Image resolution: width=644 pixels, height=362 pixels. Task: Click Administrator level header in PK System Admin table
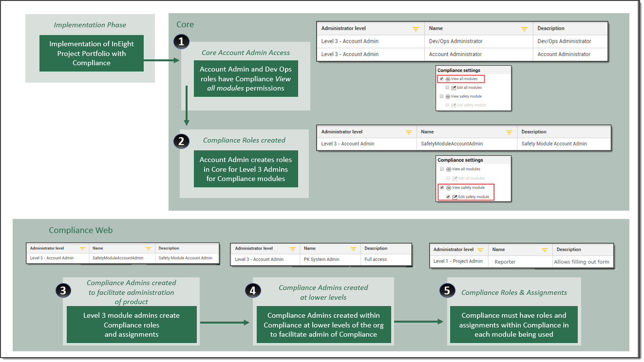[254, 249]
